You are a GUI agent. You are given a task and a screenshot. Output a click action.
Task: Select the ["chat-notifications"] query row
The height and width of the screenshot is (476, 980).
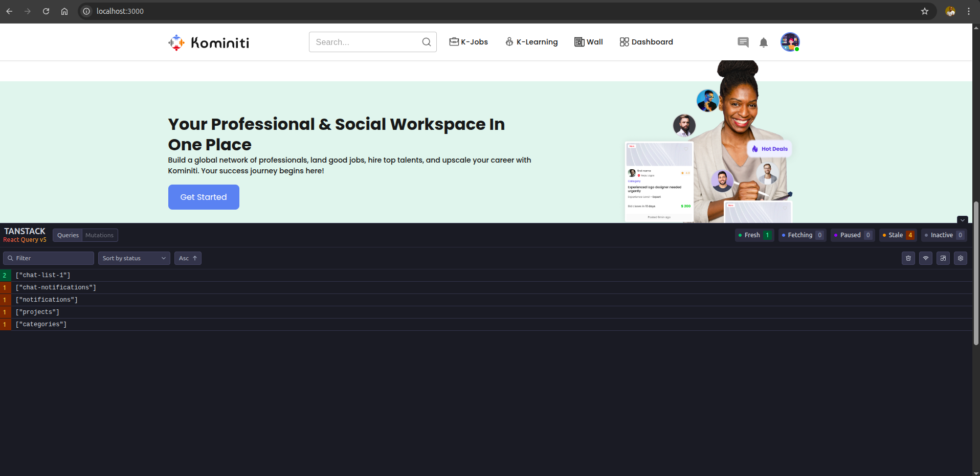click(56, 287)
